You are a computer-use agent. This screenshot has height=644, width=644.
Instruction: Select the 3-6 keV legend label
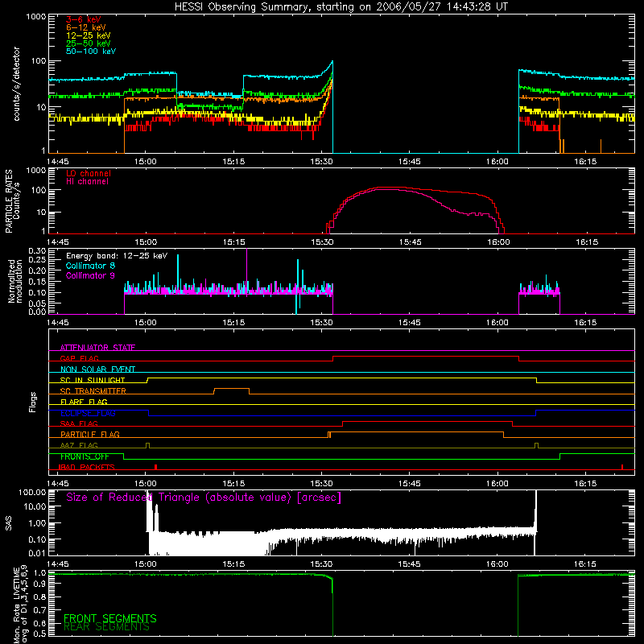(84, 19)
